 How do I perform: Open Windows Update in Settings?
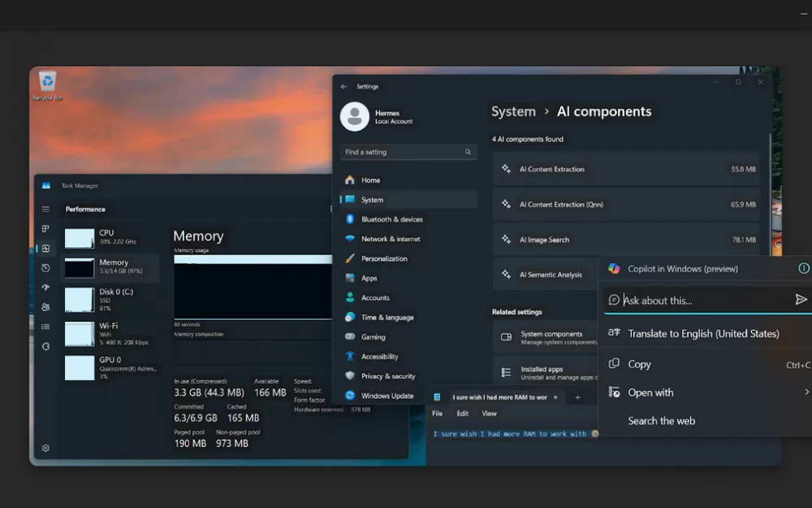(408, 396)
